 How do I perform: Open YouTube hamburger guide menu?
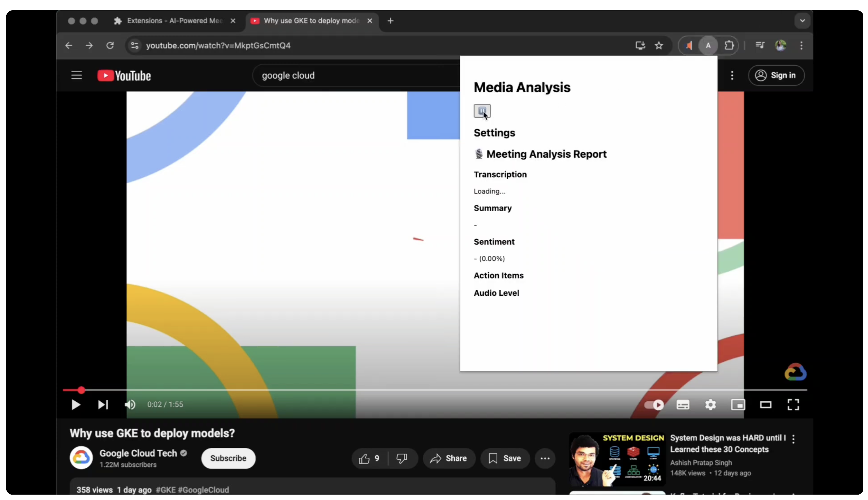click(76, 75)
